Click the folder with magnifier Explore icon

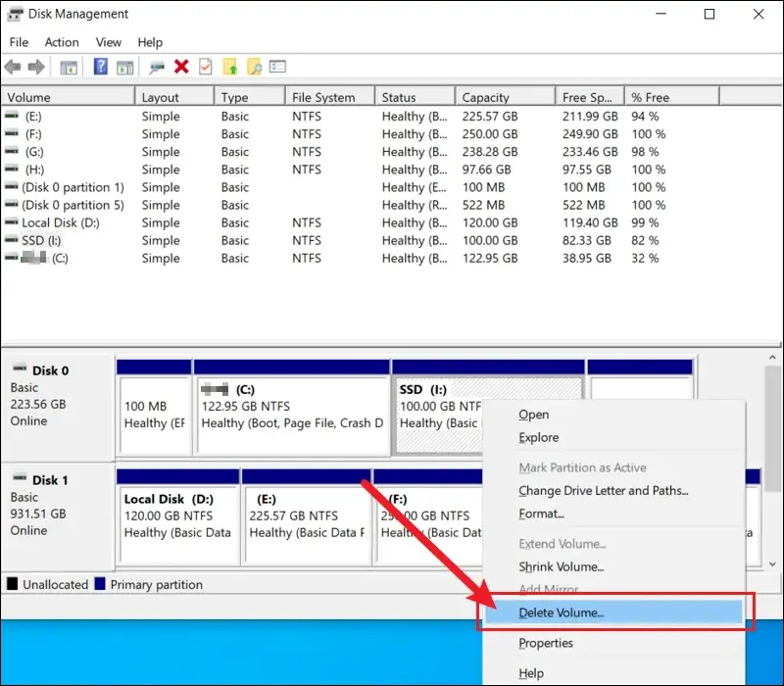tap(254, 67)
